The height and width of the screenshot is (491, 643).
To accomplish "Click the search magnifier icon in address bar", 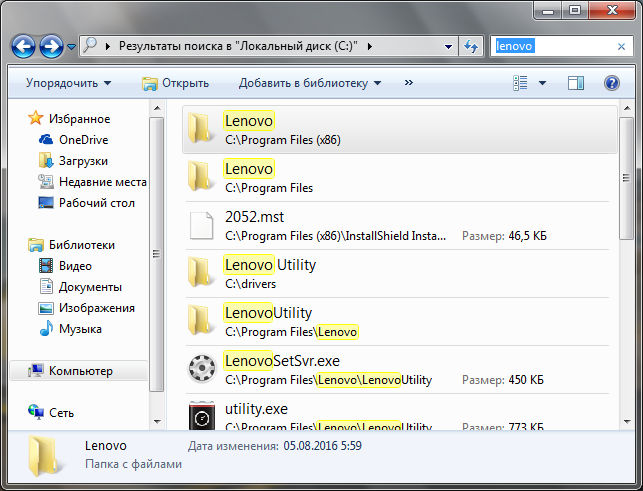I will [90, 45].
